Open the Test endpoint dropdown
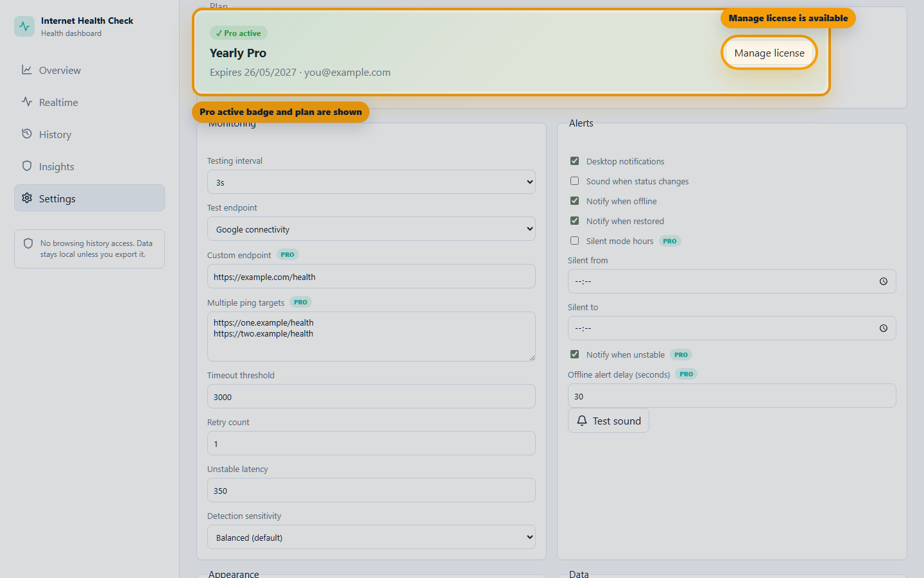Screen dimensions: 924x578 [372, 229]
